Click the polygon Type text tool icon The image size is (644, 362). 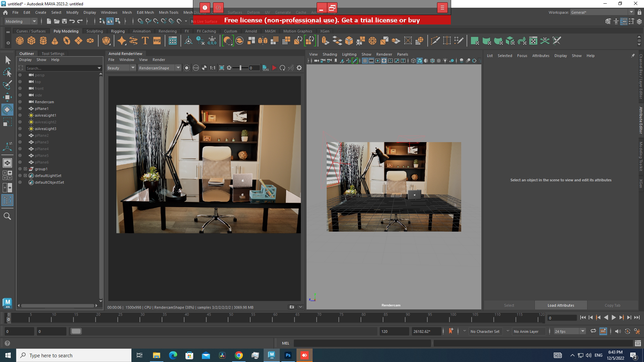pos(145,41)
